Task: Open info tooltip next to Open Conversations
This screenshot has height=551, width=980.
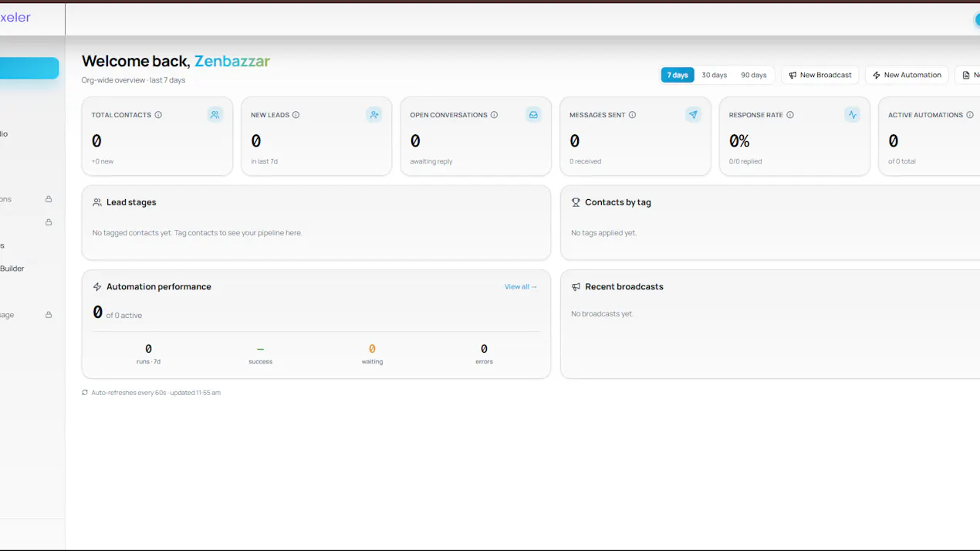Action: (x=494, y=115)
